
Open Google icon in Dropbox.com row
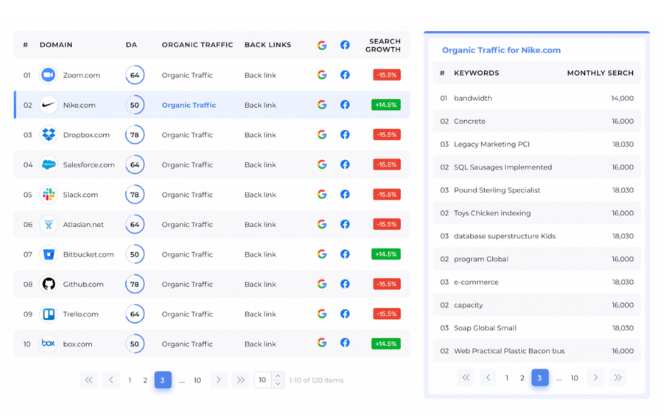click(x=322, y=134)
